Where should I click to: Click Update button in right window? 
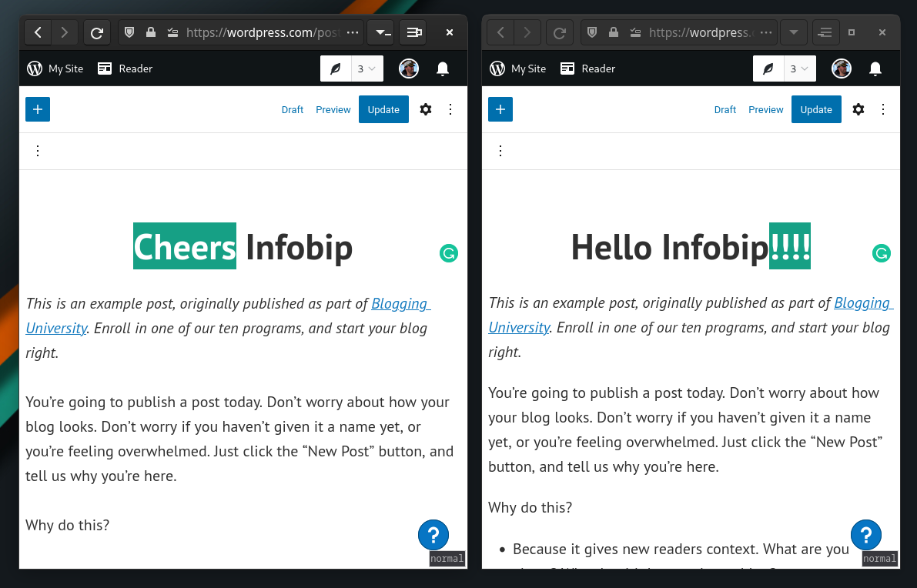816,109
